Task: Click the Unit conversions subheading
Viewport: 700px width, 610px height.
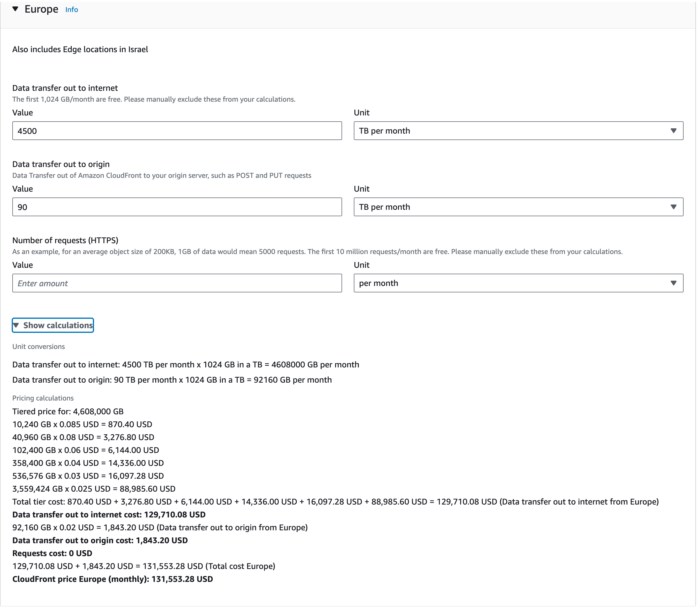Action: 38,347
